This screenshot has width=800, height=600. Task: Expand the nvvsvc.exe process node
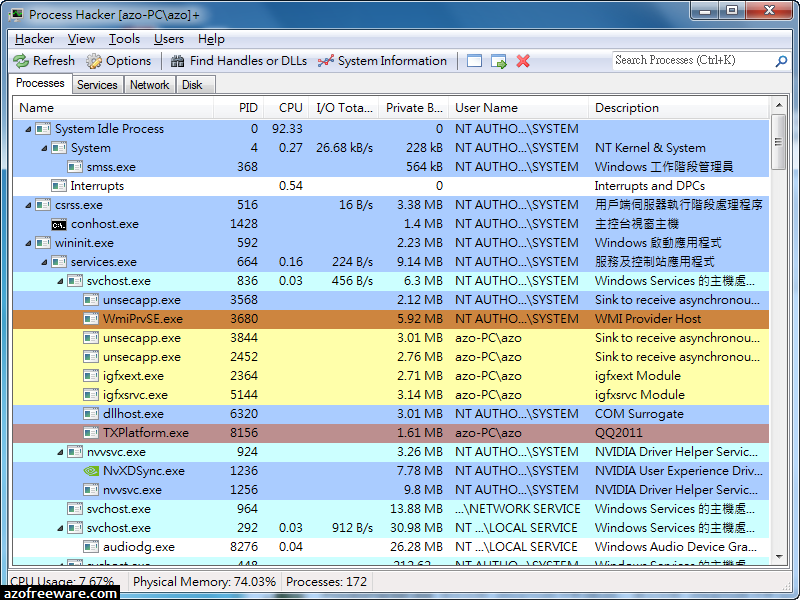tap(59, 451)
